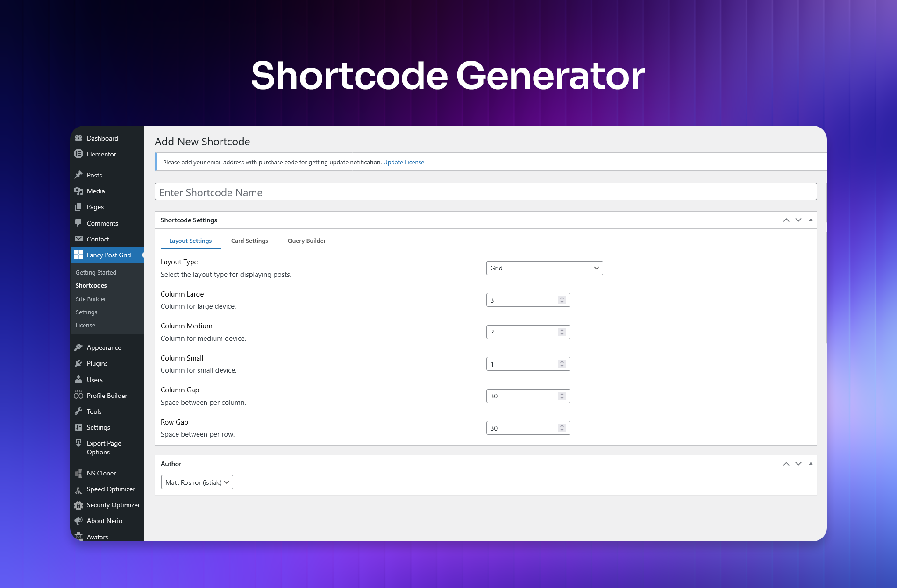Switch to the Card Settings tab
This screenshot has width=897, height=588.
pyautogui.click(x=249, y=241)
